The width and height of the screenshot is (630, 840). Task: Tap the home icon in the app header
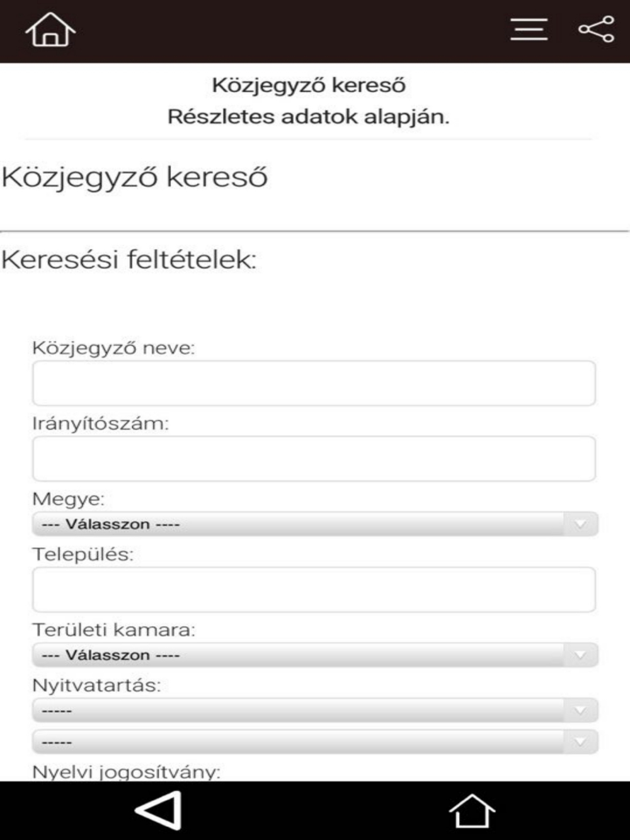50,30
